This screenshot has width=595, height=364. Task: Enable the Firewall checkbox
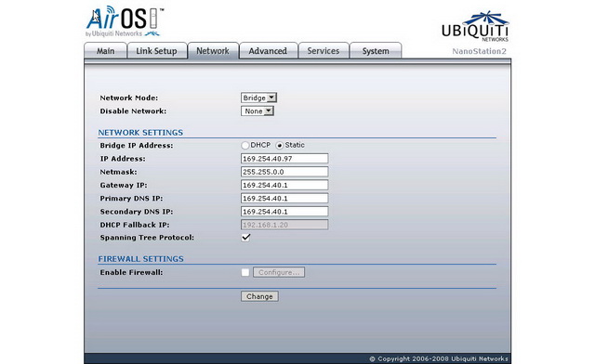point(245,272)
